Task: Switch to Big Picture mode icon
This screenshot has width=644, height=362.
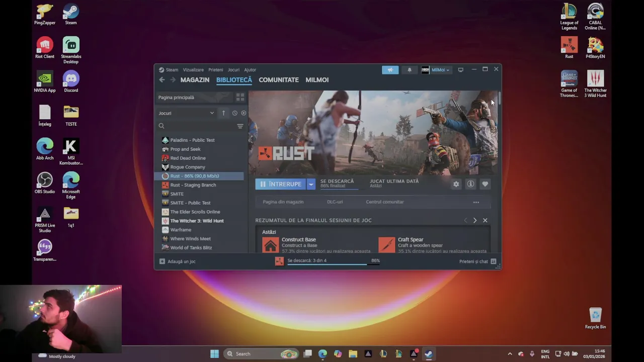Action: click(x=460, y=70)
